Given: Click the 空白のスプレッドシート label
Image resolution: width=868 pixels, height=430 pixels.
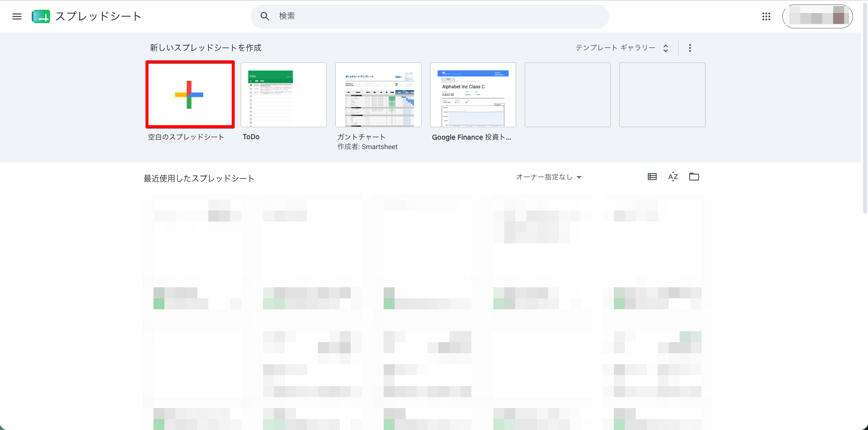Looking at the screenshot, I should (186, 137).
